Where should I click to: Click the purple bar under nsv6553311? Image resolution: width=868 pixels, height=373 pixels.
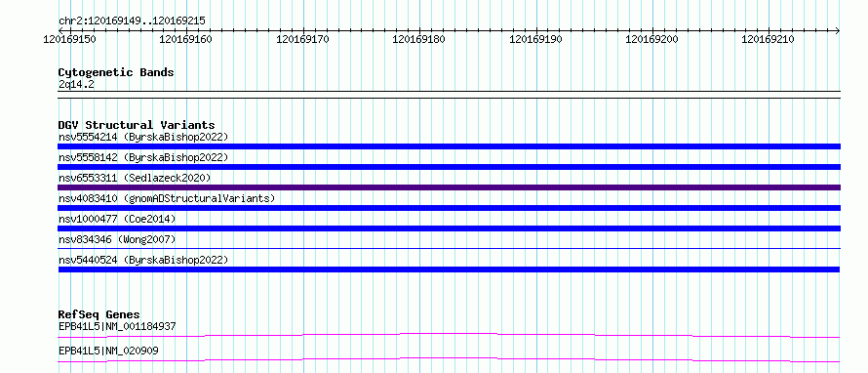point(449,187)
